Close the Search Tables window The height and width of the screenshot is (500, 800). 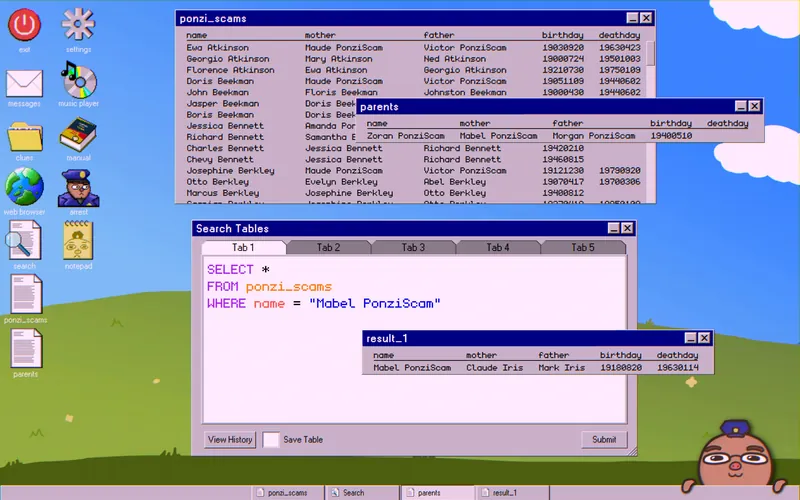click(628, 228)
